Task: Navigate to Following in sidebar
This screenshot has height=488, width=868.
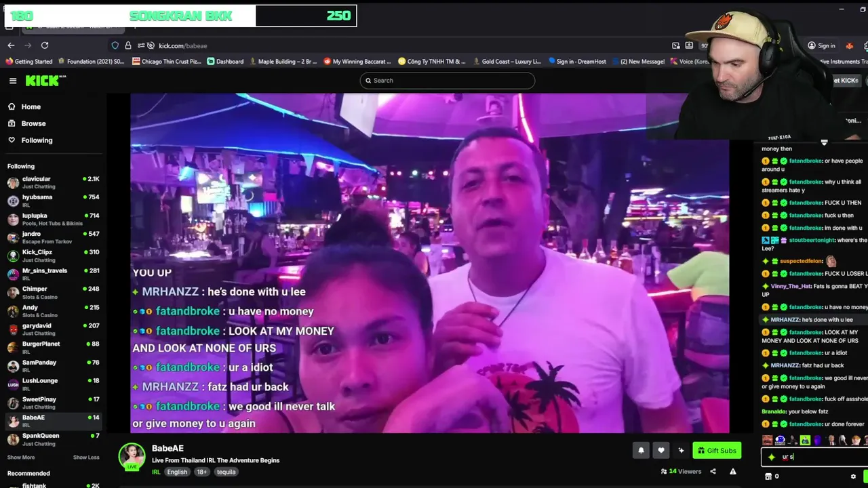Action: 37,140
